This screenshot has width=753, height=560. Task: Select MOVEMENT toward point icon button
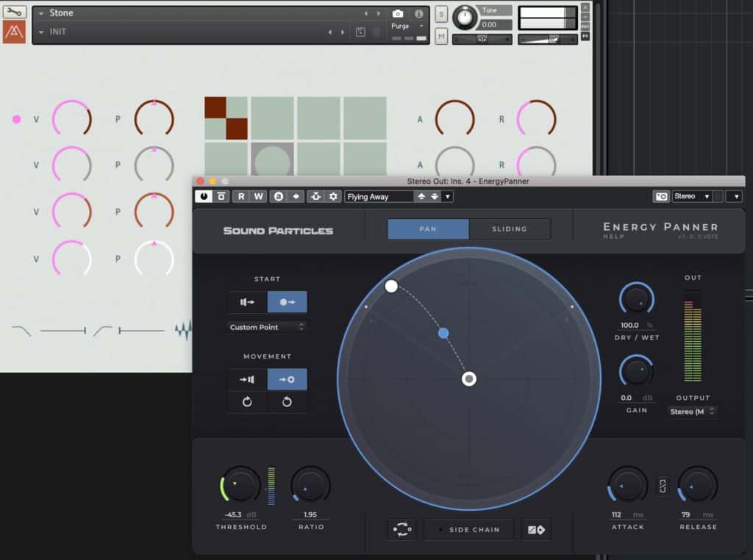pyautogui.click(x=288, y=379)
